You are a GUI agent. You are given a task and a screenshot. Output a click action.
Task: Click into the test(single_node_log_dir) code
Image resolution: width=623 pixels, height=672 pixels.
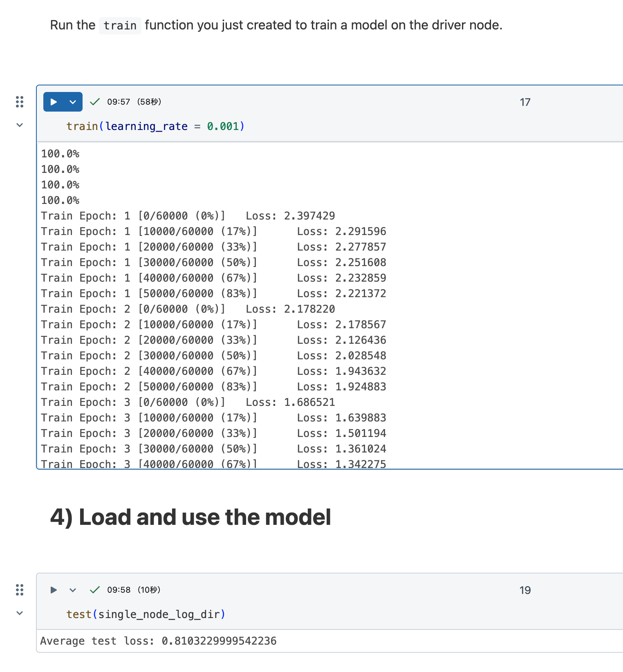click(x=146, y=614)
